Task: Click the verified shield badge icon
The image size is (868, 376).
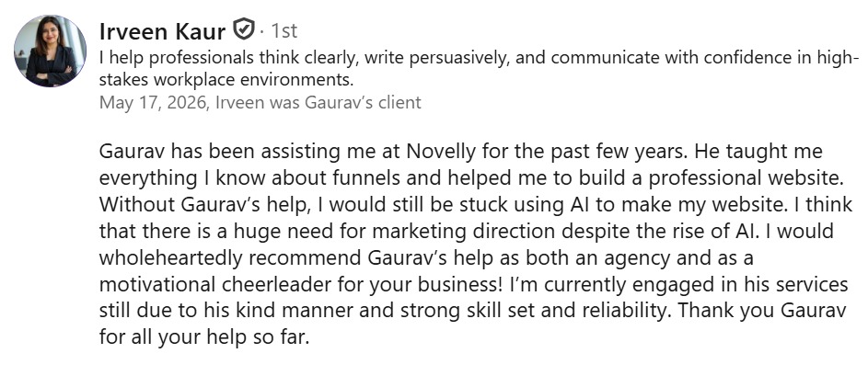Action: coord(244,29)
